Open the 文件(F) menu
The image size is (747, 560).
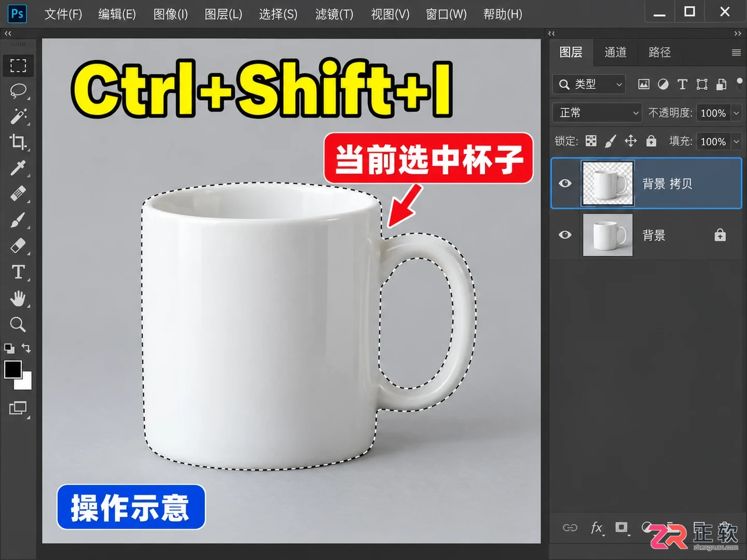click(63, 14)
